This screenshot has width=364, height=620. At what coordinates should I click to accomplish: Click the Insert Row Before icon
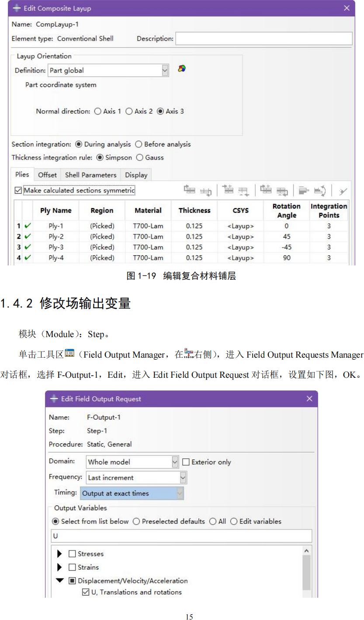point(228,190)
